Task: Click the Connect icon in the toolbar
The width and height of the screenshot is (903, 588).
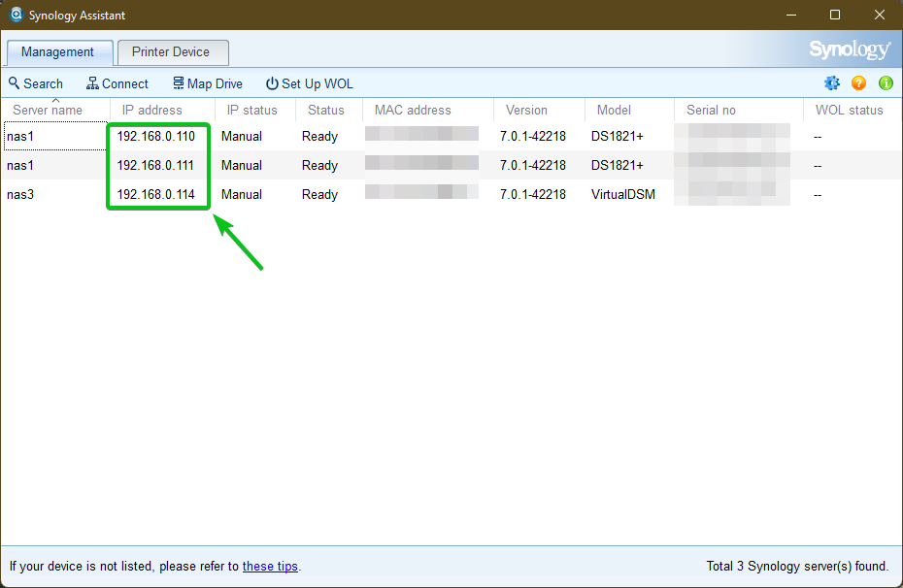Action: pos(90,83)
